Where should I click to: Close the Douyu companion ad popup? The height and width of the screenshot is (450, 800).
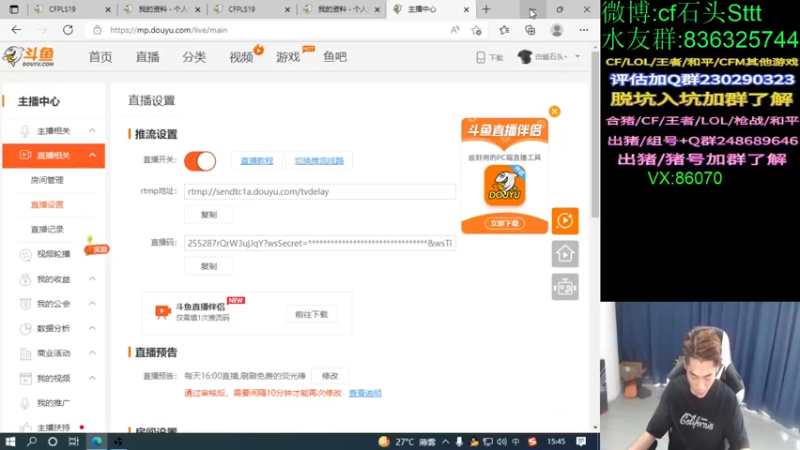pos(555,111)
